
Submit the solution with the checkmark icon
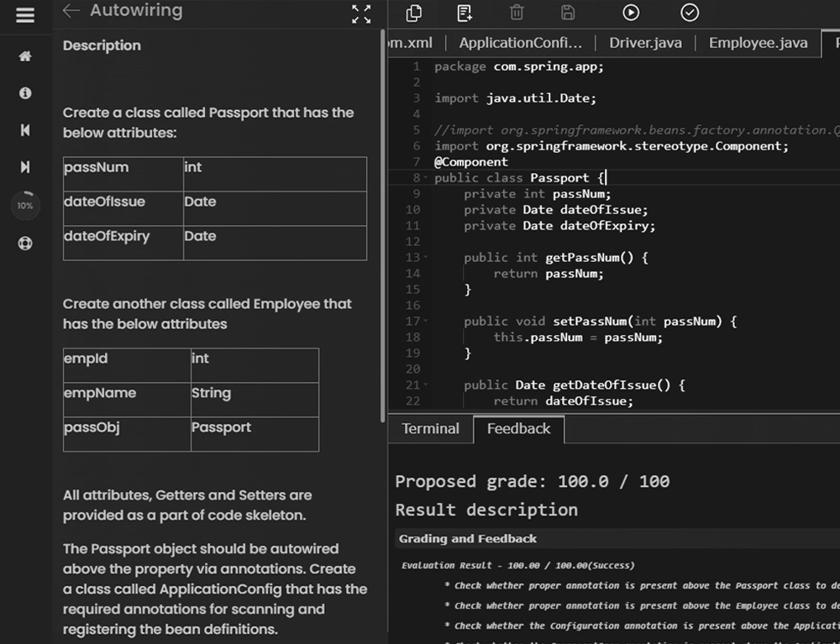click(690, 13)
